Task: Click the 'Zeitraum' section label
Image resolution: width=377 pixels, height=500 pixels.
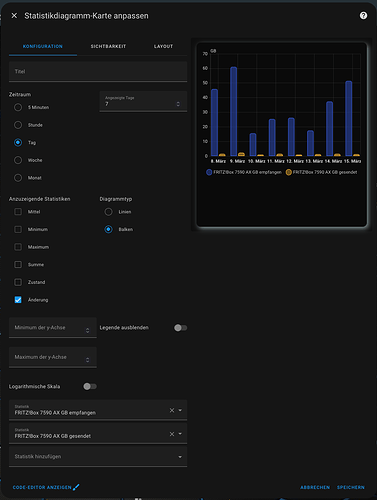Action: 20,95
